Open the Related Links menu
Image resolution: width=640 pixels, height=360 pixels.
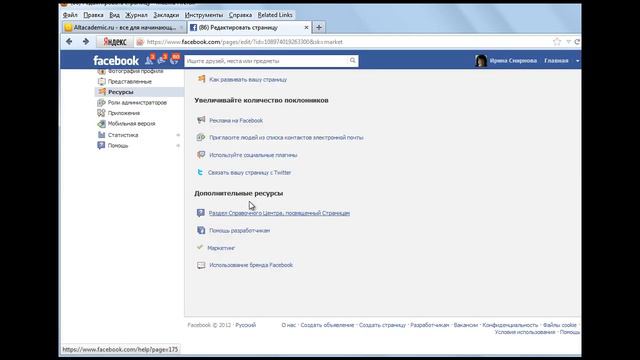pos(275,15)
